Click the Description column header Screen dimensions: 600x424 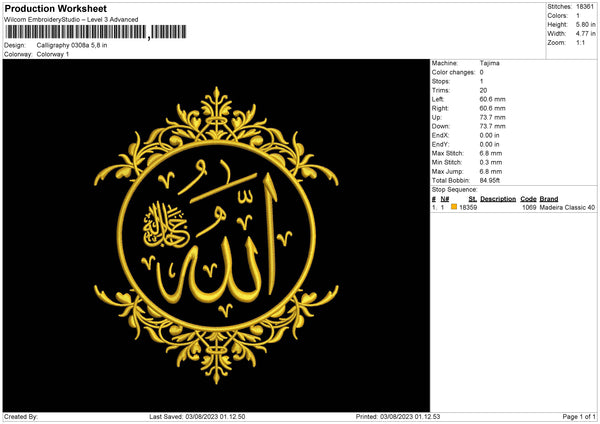tap(498, 199)
